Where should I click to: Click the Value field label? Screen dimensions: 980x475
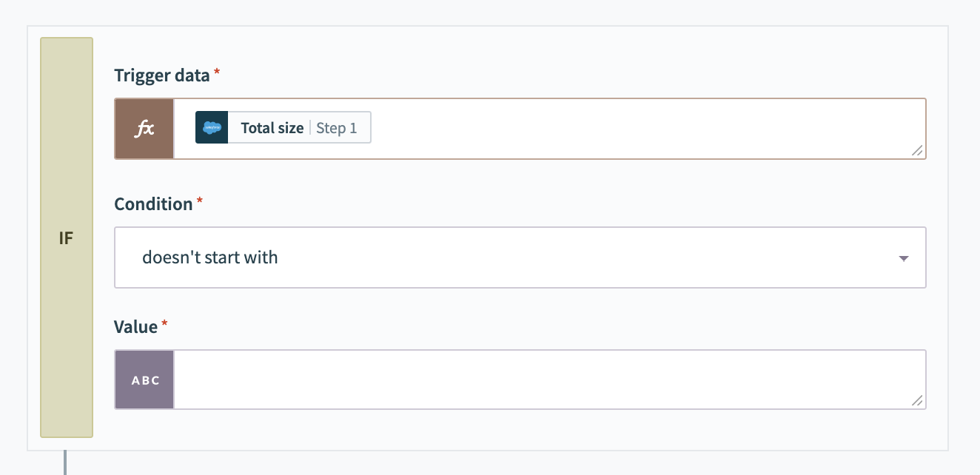(138, 326)
